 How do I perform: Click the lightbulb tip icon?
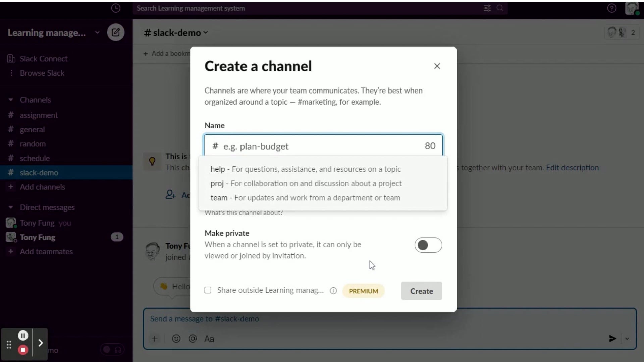coord(152,162)
